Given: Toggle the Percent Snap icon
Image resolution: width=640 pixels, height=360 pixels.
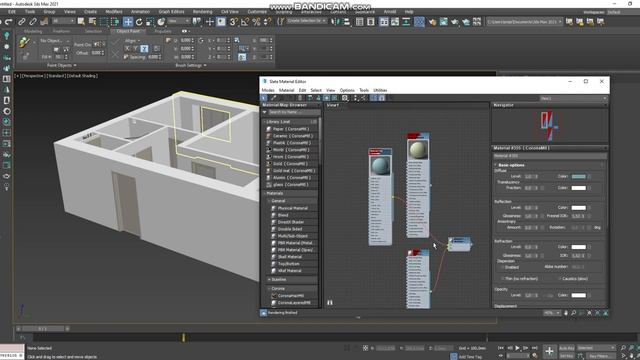Looking at the screenshot, I should coord(256,22).
